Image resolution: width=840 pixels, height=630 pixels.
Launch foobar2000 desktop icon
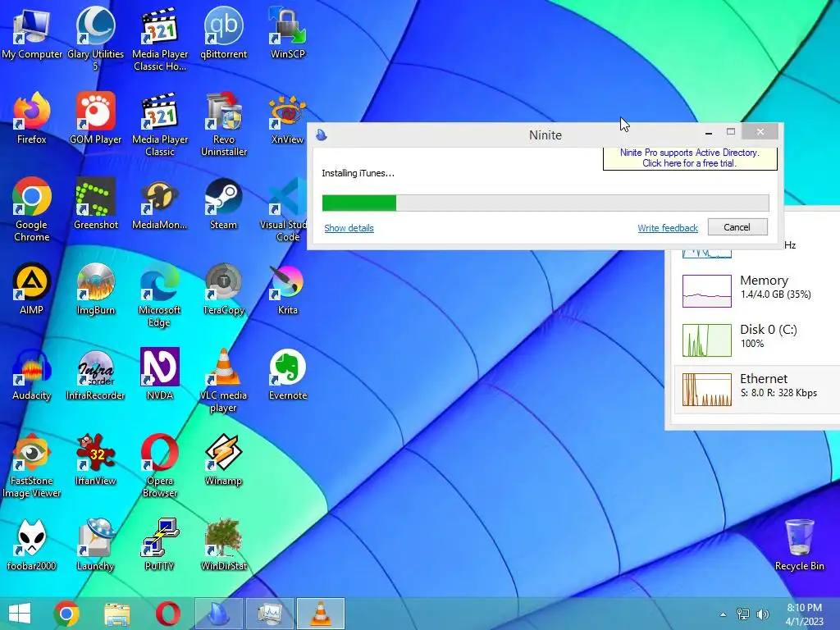point(32,545)
